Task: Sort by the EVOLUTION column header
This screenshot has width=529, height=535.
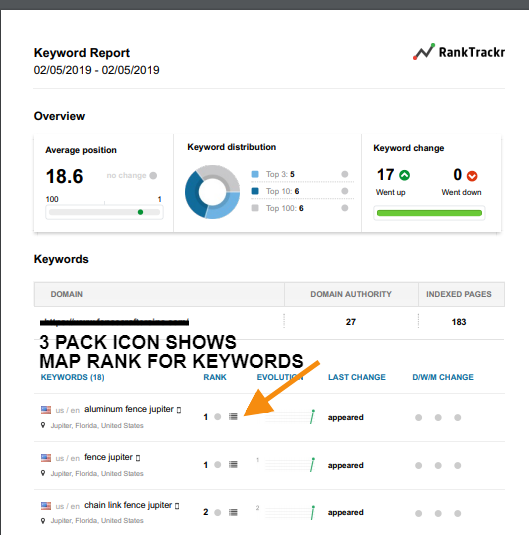Action: (x=280, y=377)
